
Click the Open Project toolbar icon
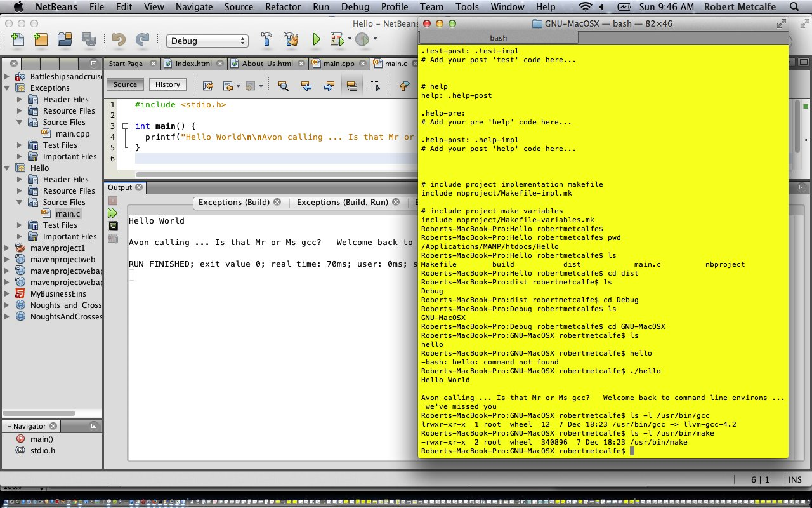tap(65, 40)
